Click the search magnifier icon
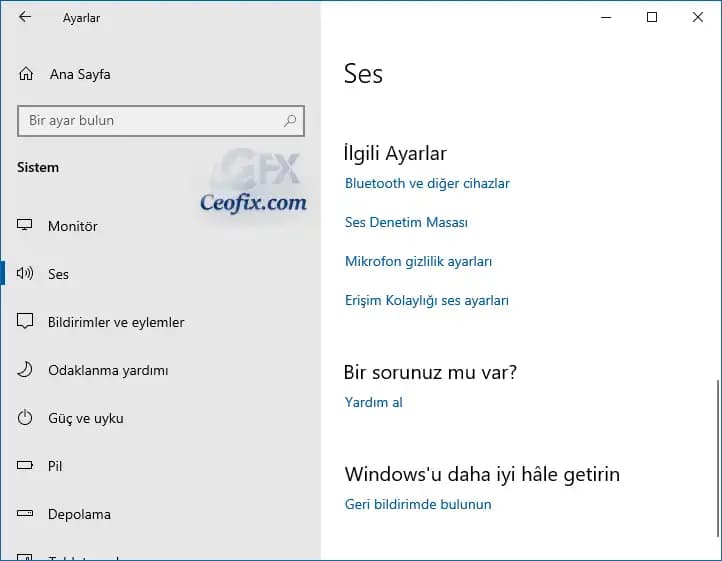722x561 pixels. (x=290, y=121)
